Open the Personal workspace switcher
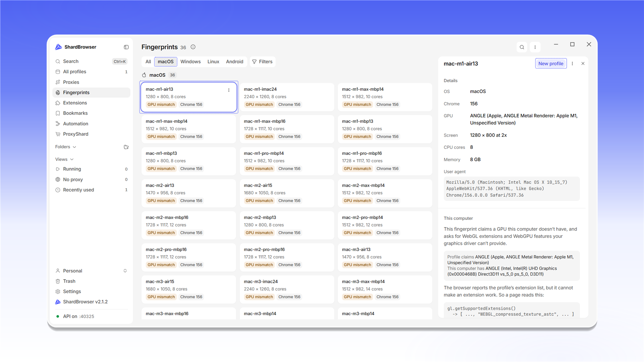The image size is (644, 362). 91,271
